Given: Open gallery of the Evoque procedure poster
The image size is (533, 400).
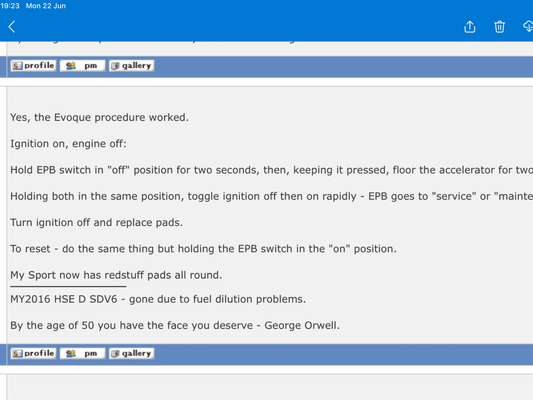Looking at the screenshot, I should coord(132,353).
